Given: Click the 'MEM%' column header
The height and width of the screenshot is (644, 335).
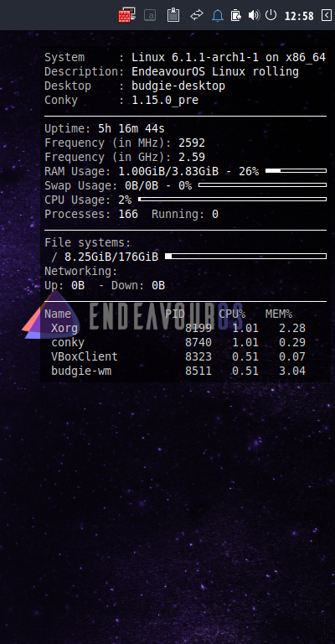Looking at the screenshot, I should [x=279, y=314].
